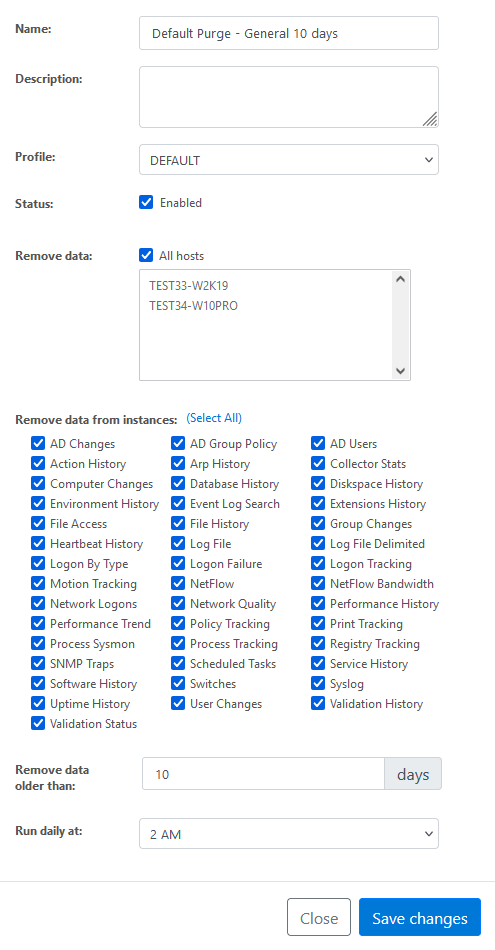Save changes to the purge job
The height and width of the screenshot is (950, 495).
pyautogui.click(x=420, y=917)
